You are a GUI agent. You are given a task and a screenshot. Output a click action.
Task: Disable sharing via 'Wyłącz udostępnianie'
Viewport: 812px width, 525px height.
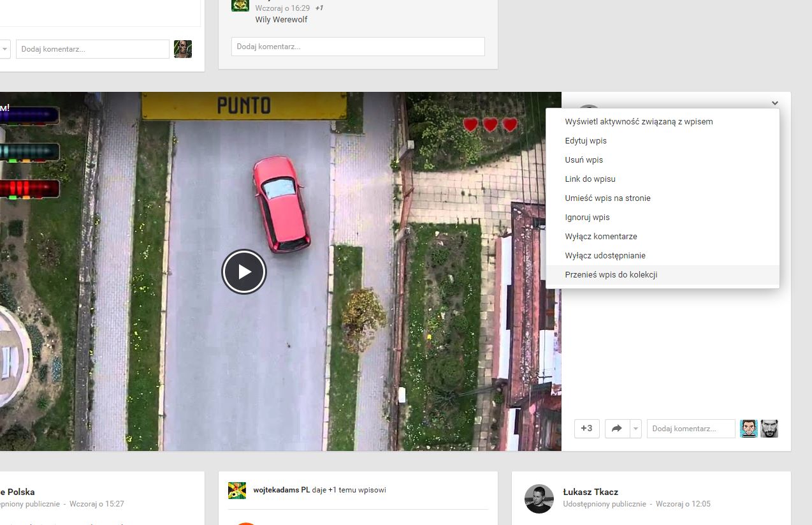point(605,255)
